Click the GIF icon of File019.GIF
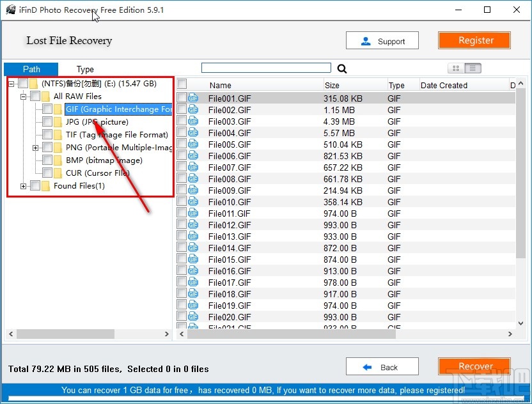The width and height of the screenshot is (532, 404). (193, 306)
